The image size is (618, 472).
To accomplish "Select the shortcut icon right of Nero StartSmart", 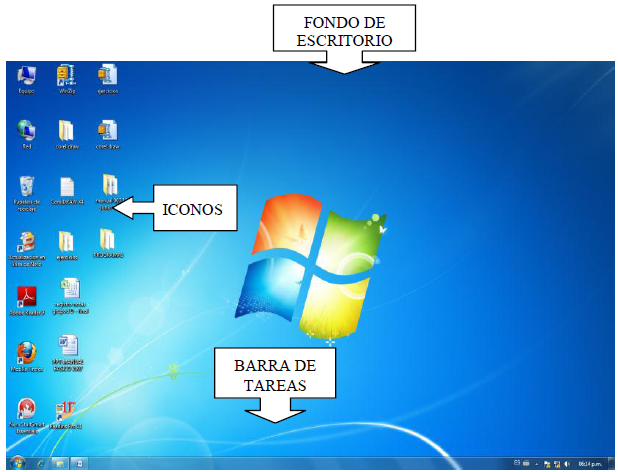I will [x=66, y=415].
